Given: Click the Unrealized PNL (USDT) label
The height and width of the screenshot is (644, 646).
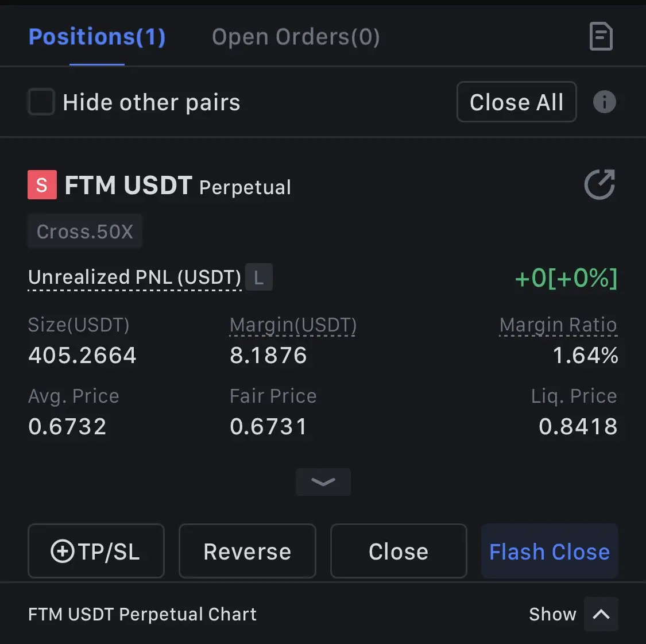Looking at the screenshot, I should coord(135,277).
